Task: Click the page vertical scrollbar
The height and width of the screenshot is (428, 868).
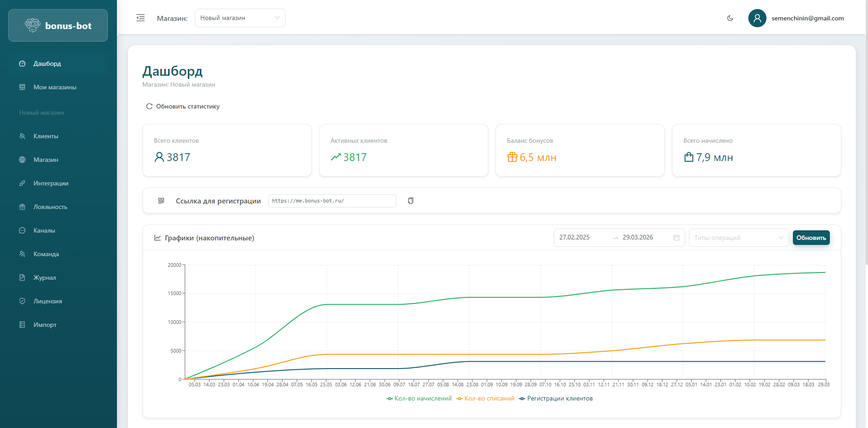Action: 866,136
